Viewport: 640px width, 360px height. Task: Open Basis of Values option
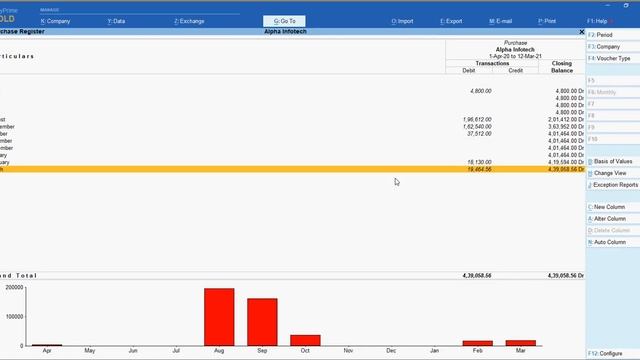click(x=613, y=162)
